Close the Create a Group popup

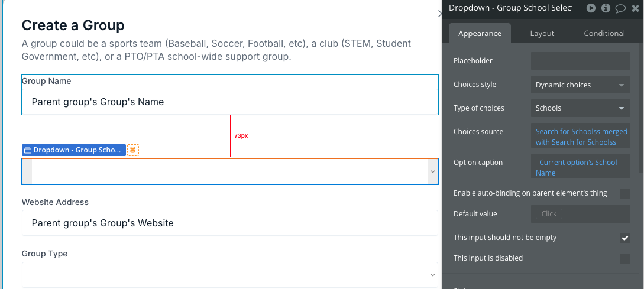(440, 14)
